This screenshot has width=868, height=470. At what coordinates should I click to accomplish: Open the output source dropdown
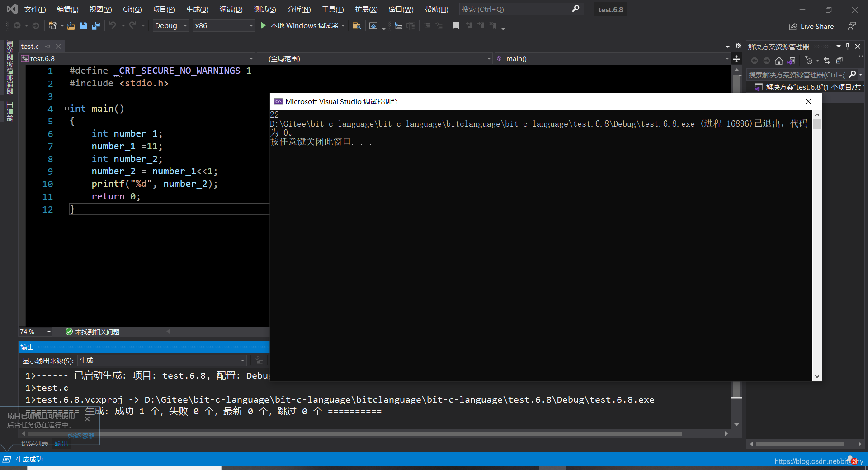pos(162,361)
